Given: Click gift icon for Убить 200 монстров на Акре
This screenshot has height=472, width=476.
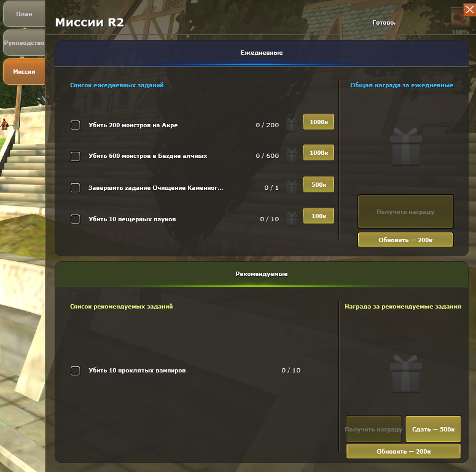Looking at the screenshot, I should point(291,125).
